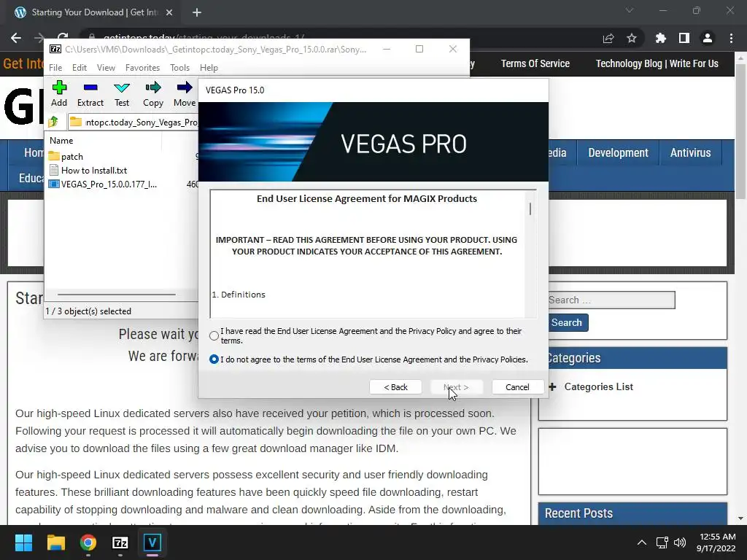This screenshot has width=747, height=560.
Task: Open the Help menu in 7-Zip
Action: (x=209, y=68)
